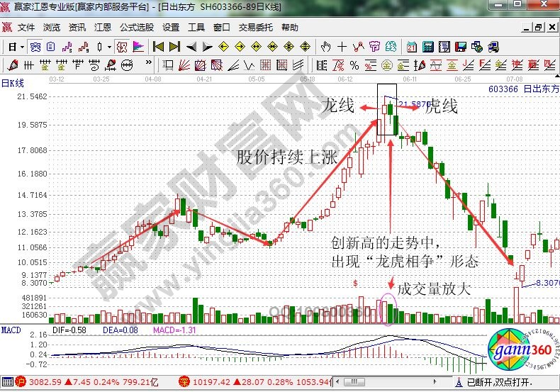Expand the candlestick type dropdown arrow

coord(109,47)
